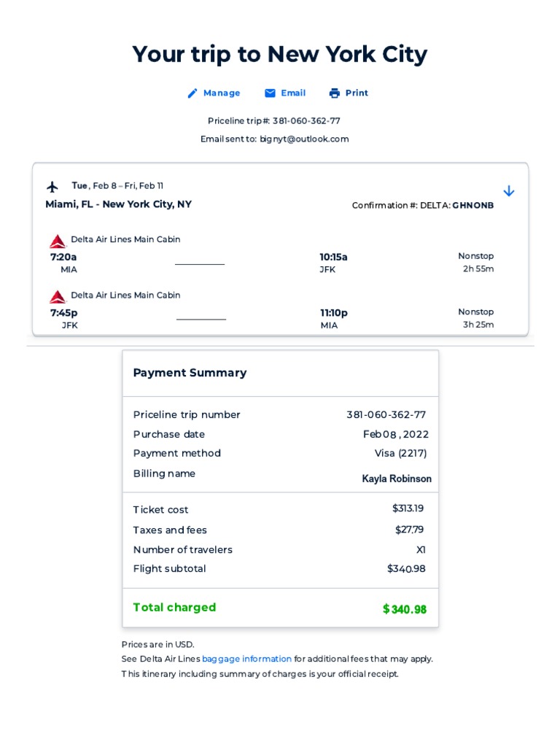Click the 7:20a MIA departure time

pyautogui.click(x=63, y=257)
